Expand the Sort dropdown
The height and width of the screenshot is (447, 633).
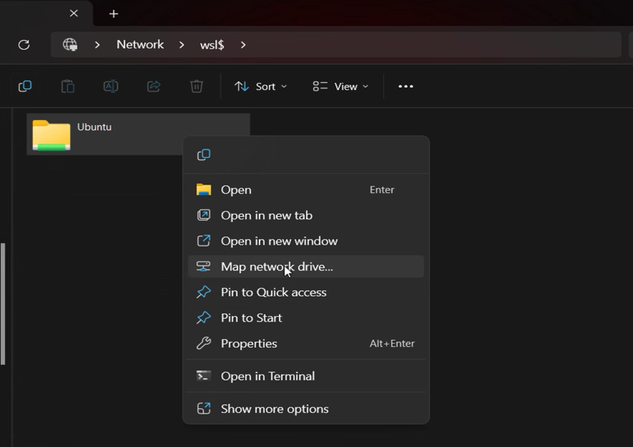(x=260, y=87)
